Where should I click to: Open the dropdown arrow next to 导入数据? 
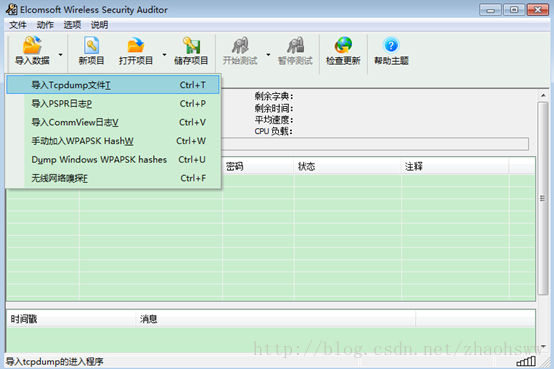pos(60,54)
